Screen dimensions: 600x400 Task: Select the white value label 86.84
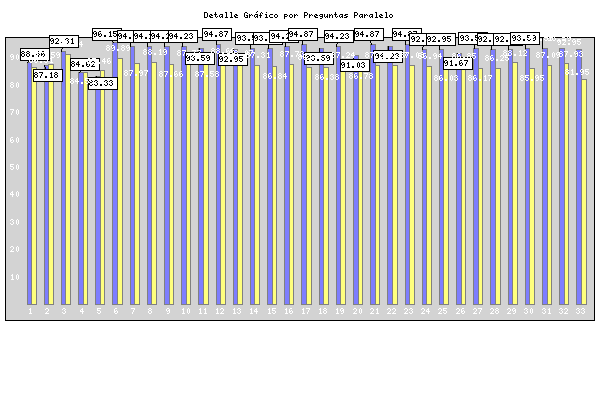coord(274,76)
